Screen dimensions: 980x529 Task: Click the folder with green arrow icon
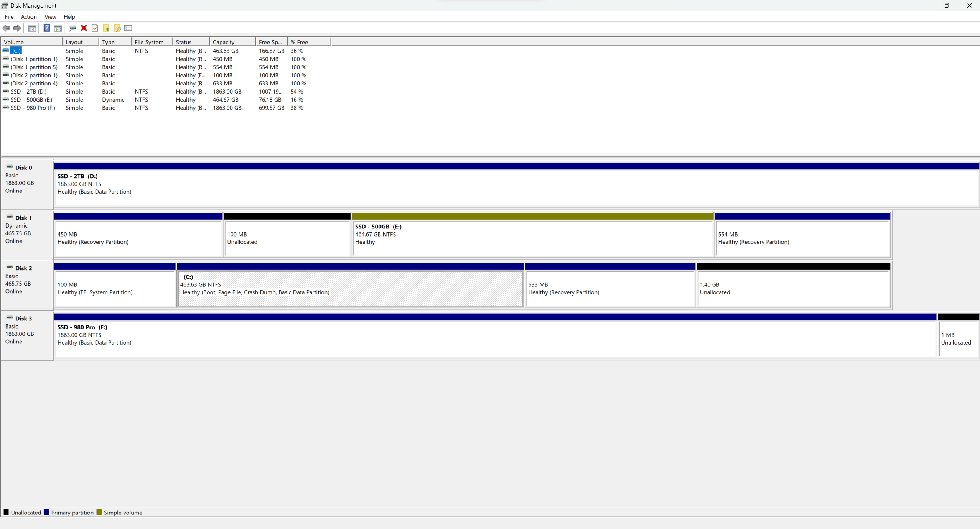106,28
